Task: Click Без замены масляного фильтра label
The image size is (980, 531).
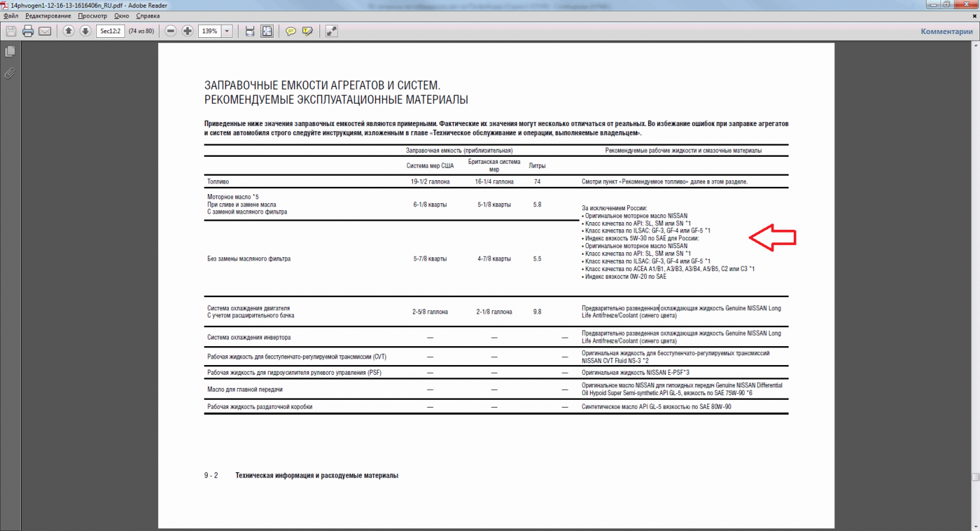Action: 249,259
